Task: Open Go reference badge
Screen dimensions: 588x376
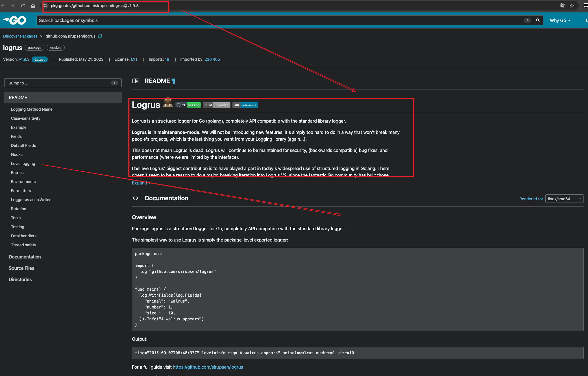Action: coord(245,105)
